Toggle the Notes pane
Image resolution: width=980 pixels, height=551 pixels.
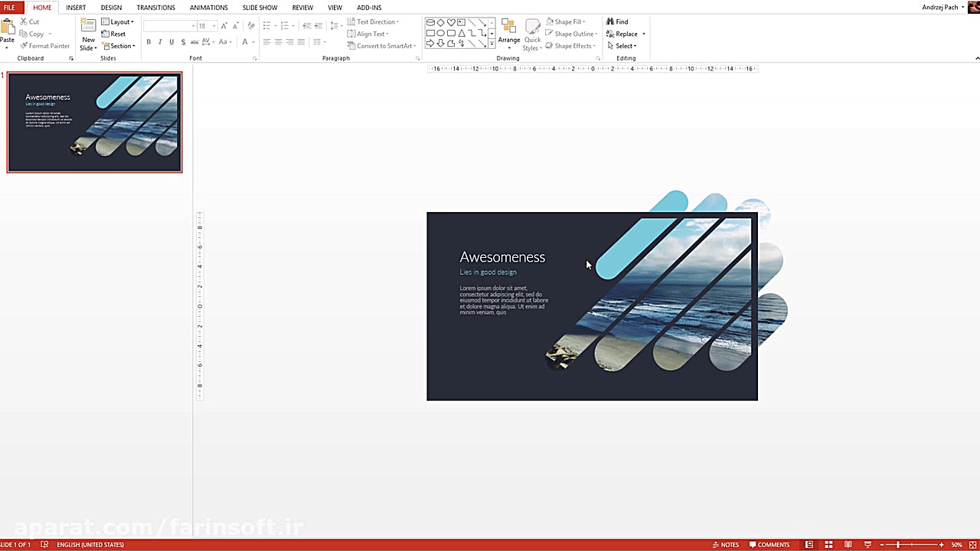pos(725,545)
